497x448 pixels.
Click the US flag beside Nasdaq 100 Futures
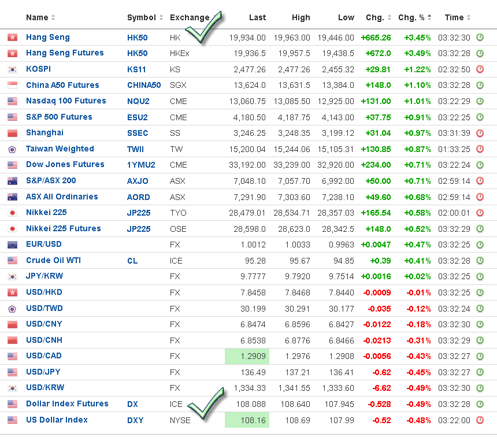(12, 101)
